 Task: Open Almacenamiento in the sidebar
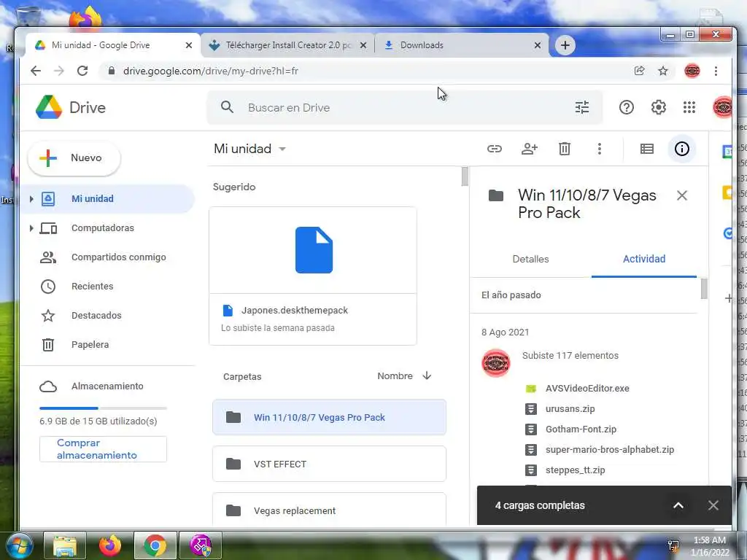pos(107,386)
